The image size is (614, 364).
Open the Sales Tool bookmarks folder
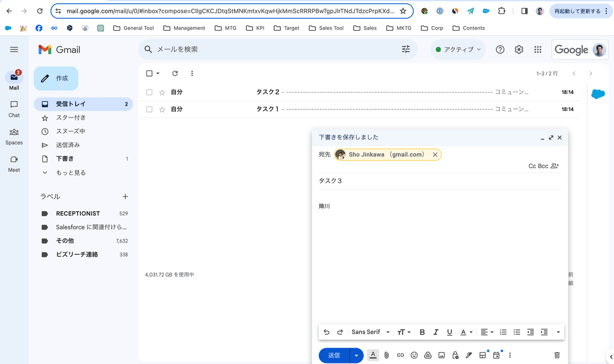click(326, 28)
